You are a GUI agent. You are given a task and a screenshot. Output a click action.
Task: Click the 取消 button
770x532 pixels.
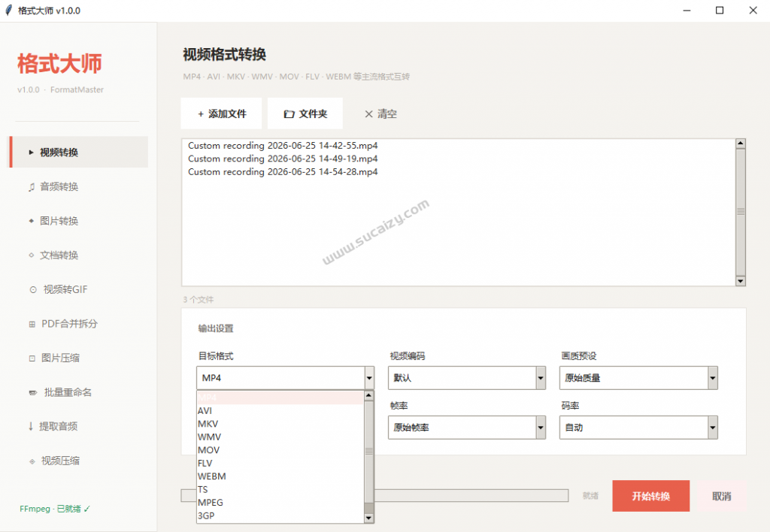(x=721, y=496)
